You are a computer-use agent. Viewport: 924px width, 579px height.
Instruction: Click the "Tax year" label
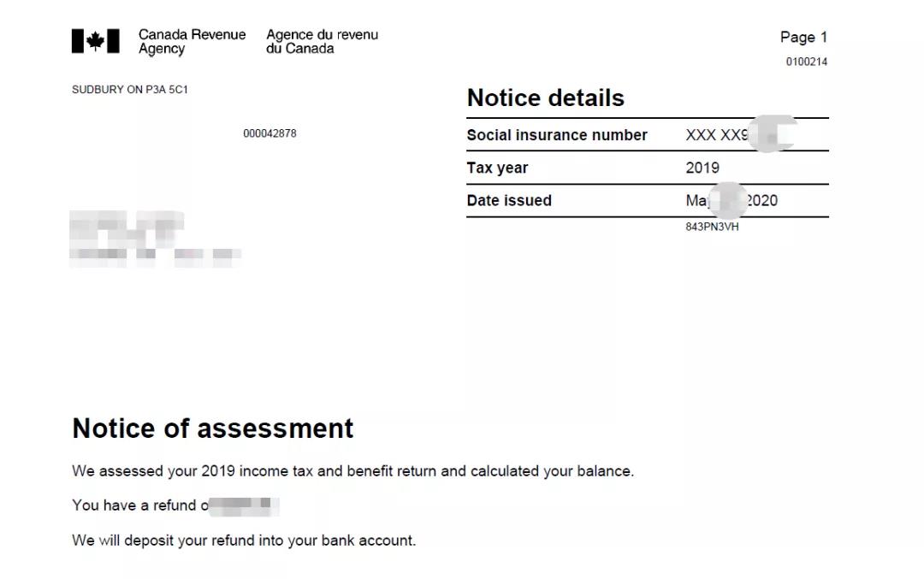tap(497, 168)
